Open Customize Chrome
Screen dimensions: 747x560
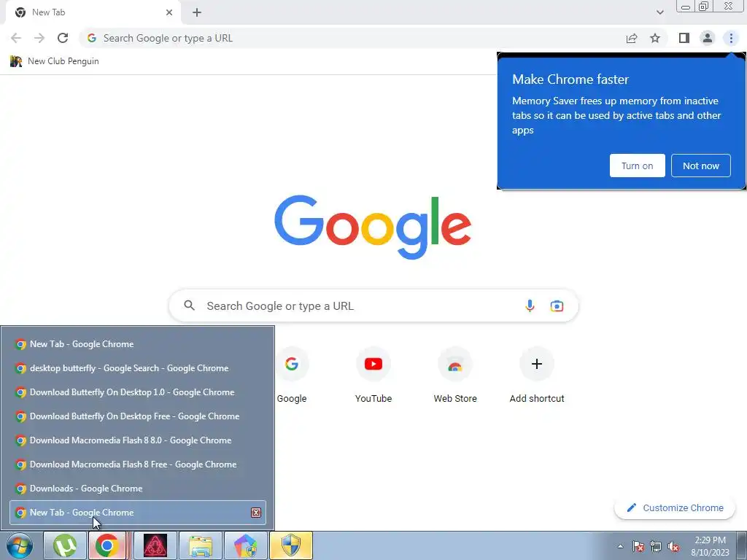[675, 507]
